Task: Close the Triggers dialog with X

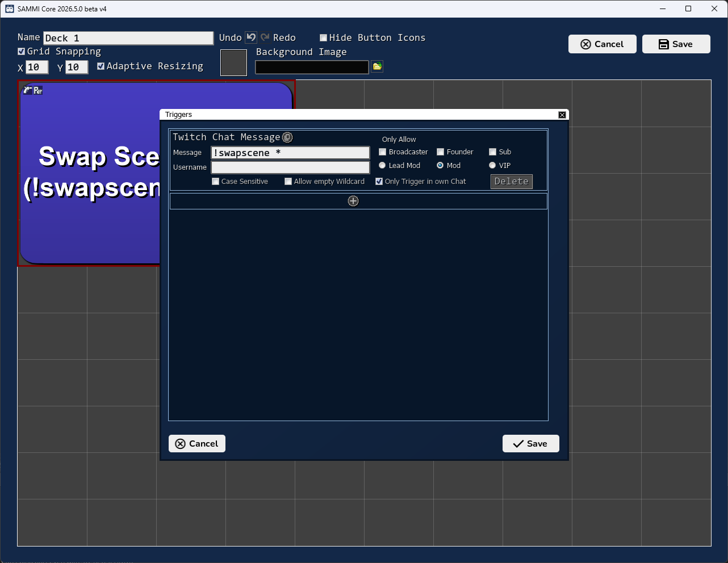Action: pos(562,115)
